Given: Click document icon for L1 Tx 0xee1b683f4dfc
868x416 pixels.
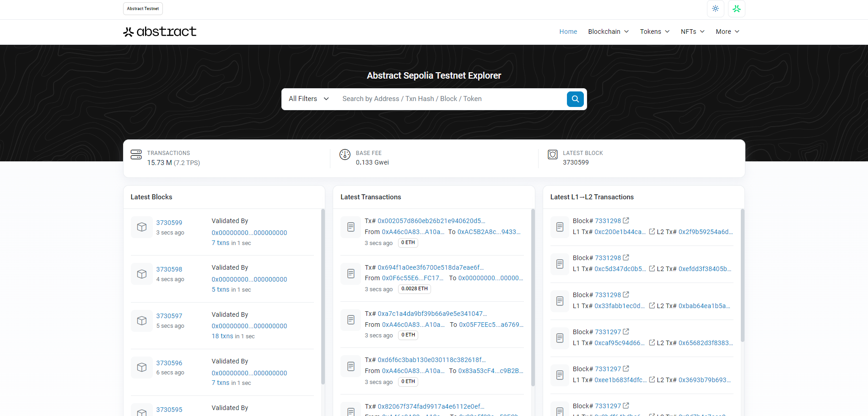Looking at the screenshot, I should tap(560, 375).
